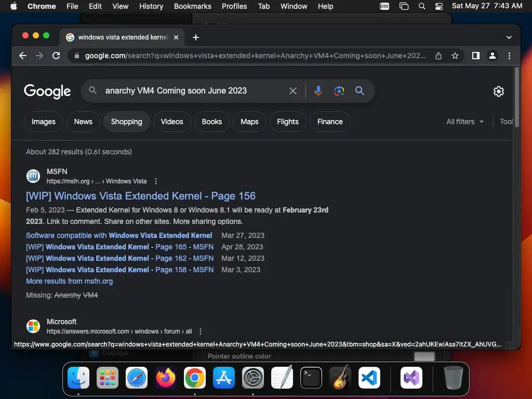Open the Chrome profile avatar
The height and width of the screenshot is (399, 532).
(493, 56)
